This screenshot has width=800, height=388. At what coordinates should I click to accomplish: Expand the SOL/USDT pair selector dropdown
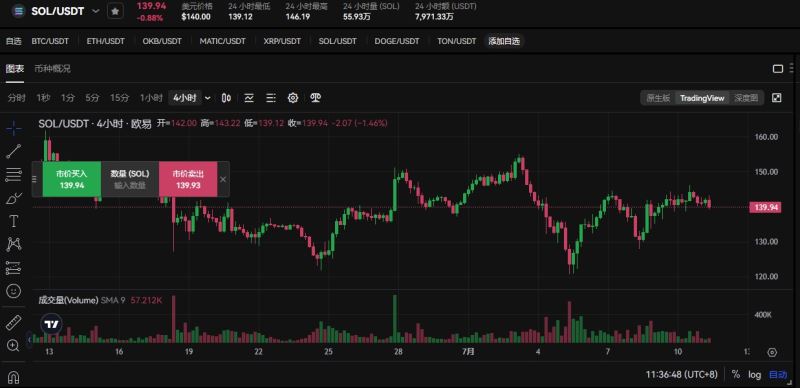point(95,11)
